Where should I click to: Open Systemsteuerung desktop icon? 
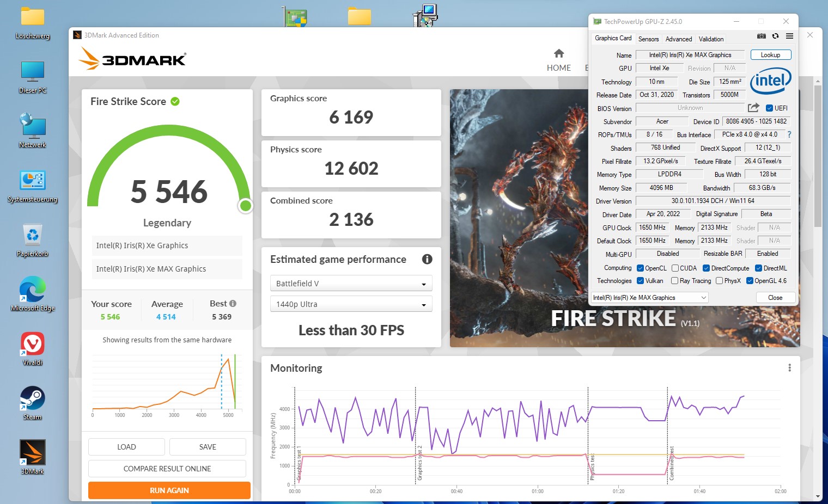(33, 186)
